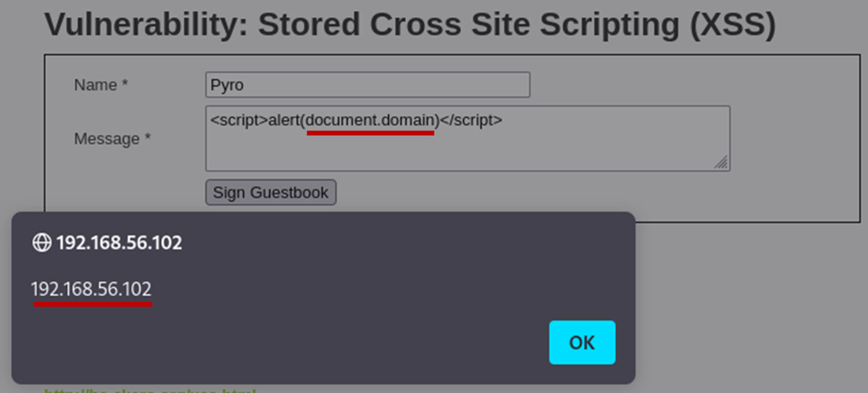Click the Name * label

pos(101,85)
